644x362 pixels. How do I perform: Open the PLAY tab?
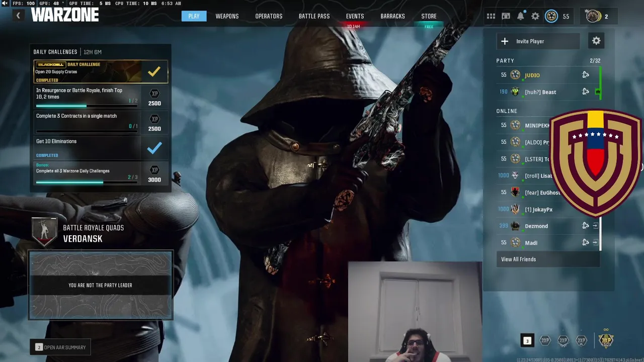click(194, 16)
